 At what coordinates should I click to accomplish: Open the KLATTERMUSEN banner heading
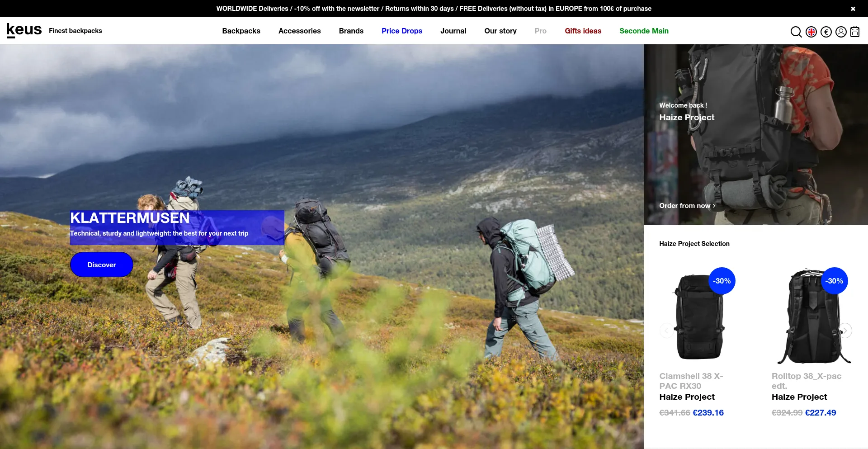coord(130,218)
